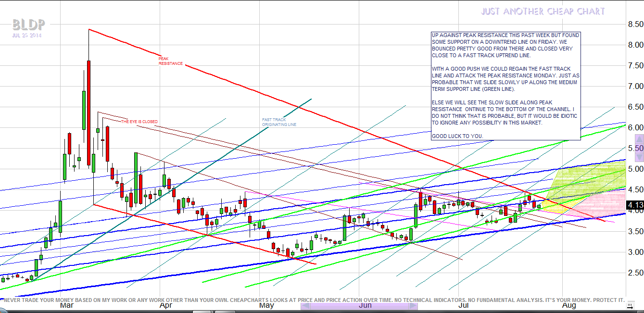Image resolution: width=644 pixels, height=313 pixels.
Task: Click the left arrow of the time scrollbar
Action: tap(305, 306)
